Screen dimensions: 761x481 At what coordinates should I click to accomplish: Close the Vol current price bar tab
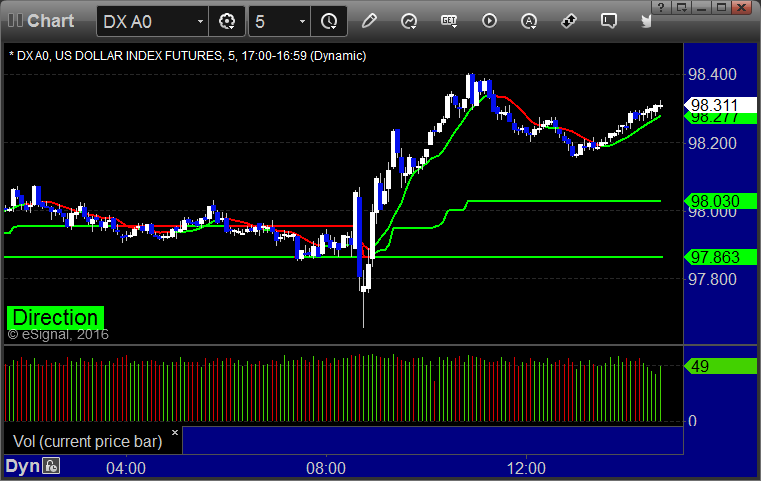coord(175,432)
